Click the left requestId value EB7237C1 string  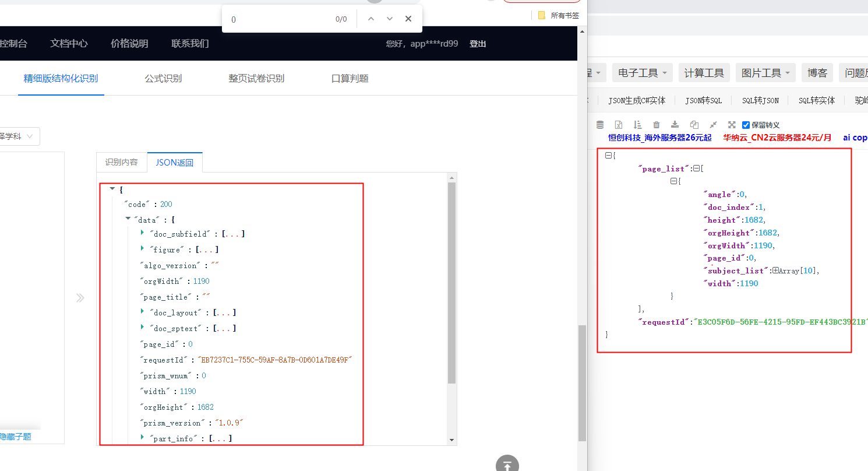coord(276,360)
